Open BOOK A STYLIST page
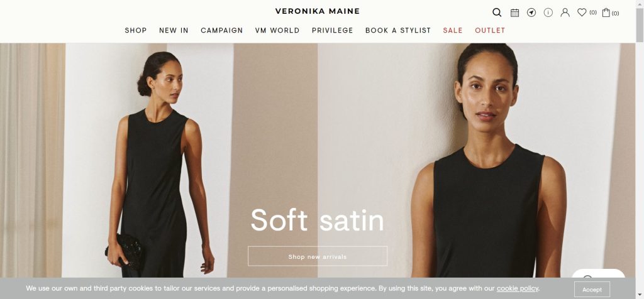This screenshot has height=299, width=644. [398, 30]
